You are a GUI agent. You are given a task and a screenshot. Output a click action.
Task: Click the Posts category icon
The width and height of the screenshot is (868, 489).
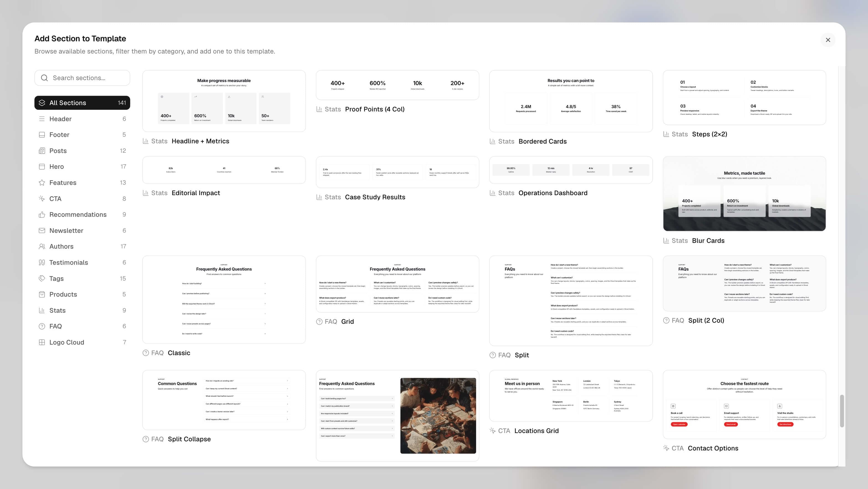(42, 151)
